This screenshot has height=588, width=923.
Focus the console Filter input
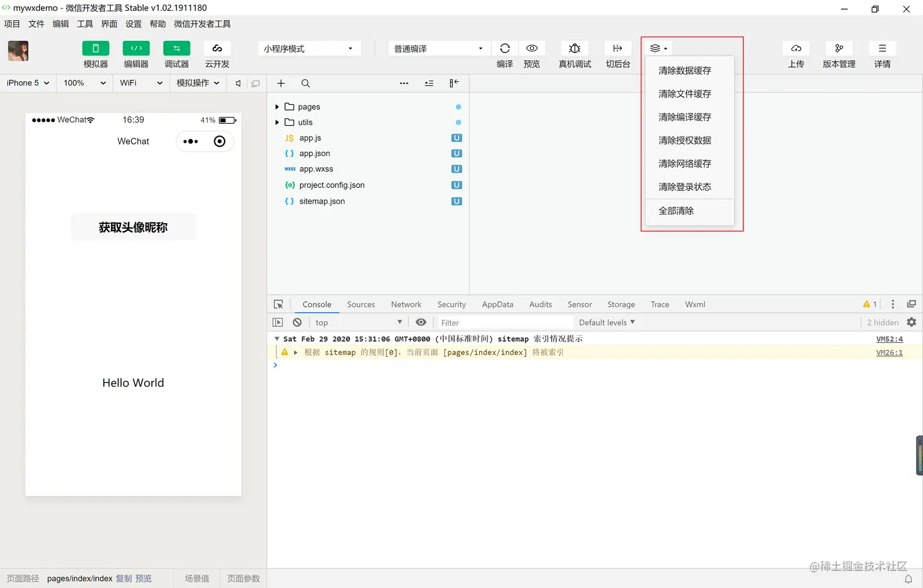click(505, 323)
